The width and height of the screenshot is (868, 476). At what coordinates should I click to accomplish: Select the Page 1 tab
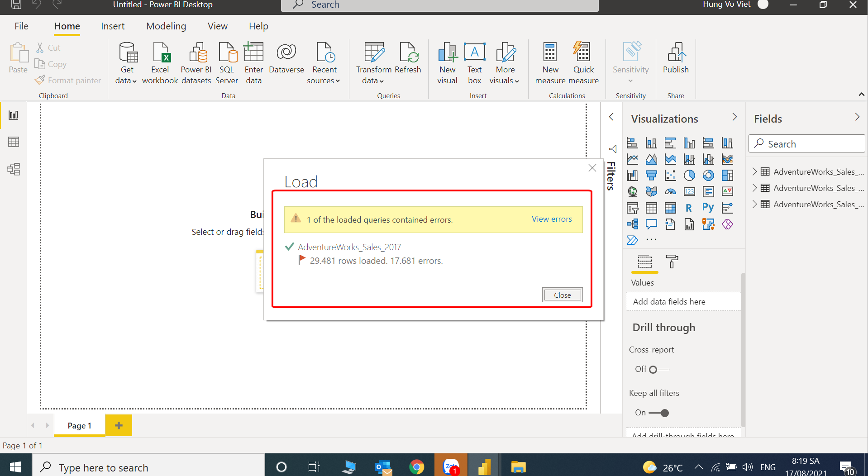tap(80, 426)
